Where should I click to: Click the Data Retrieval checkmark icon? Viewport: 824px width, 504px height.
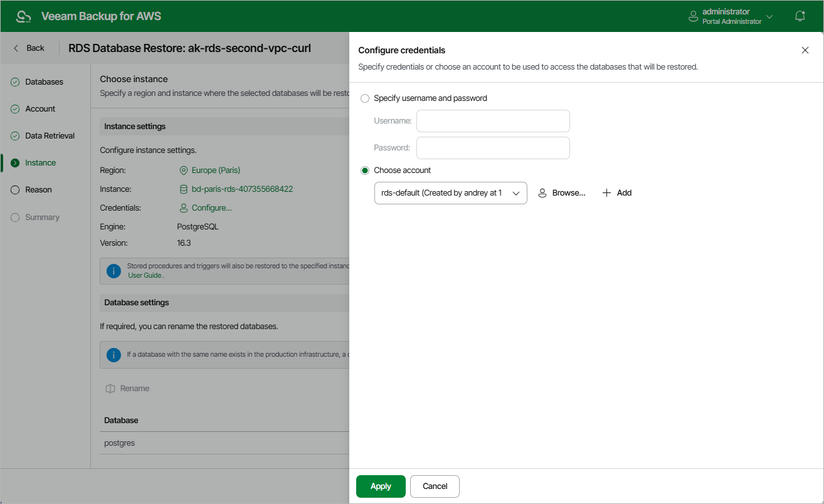(15, 136)
